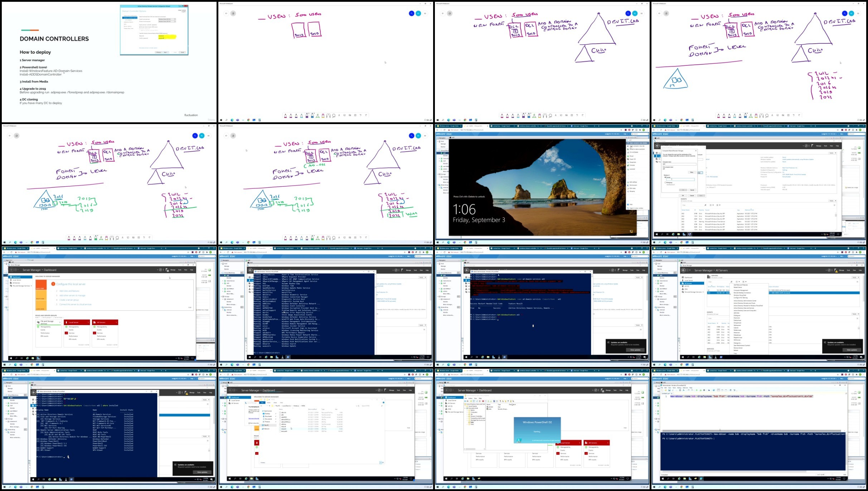Select the "DOMAIN CONTROLLERS" slide heading

click(x=54, y=39)
